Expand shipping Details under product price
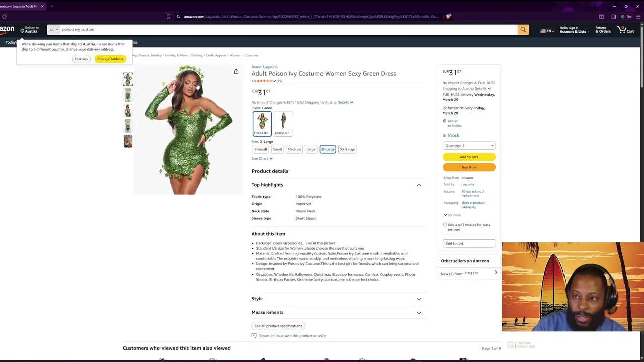The width and height of the screenshot is (644, 362). point(345,102)
